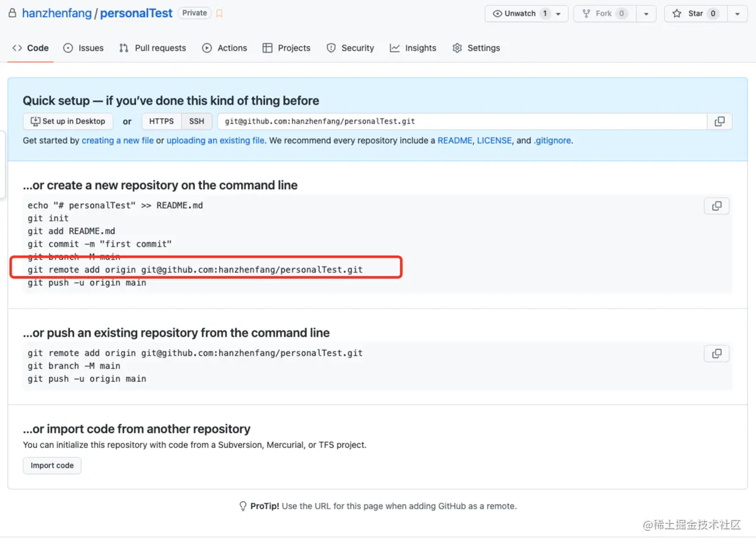Open the Unwatch dropdown button

click(527, 13)
